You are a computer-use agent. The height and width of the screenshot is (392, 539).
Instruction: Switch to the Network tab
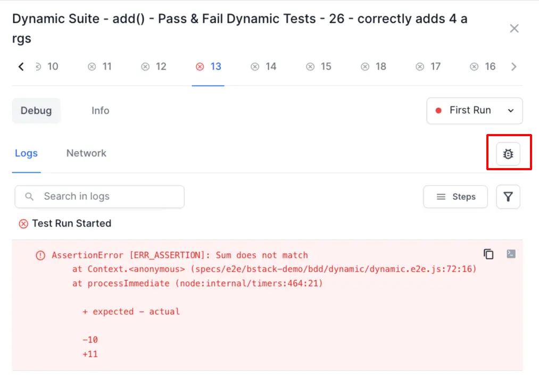pyautogui.click(x=86, y=153)
